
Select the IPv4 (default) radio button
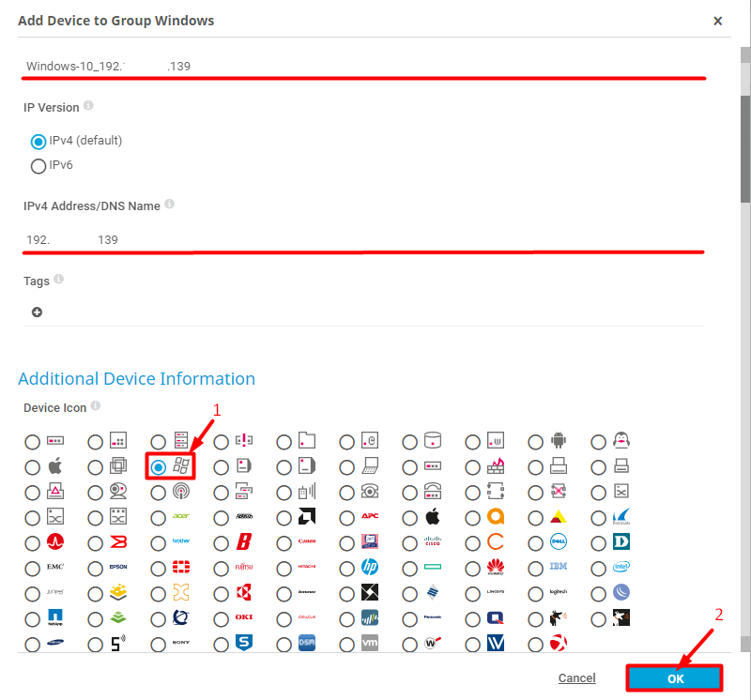click(38, 142)
